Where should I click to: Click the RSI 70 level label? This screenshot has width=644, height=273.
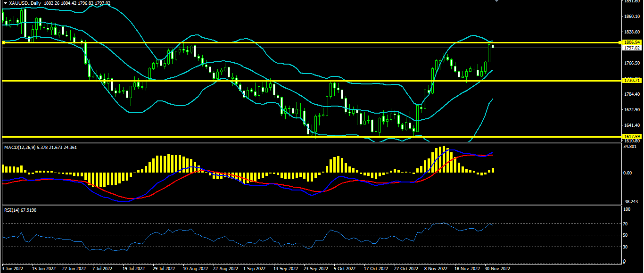(626, 223)
